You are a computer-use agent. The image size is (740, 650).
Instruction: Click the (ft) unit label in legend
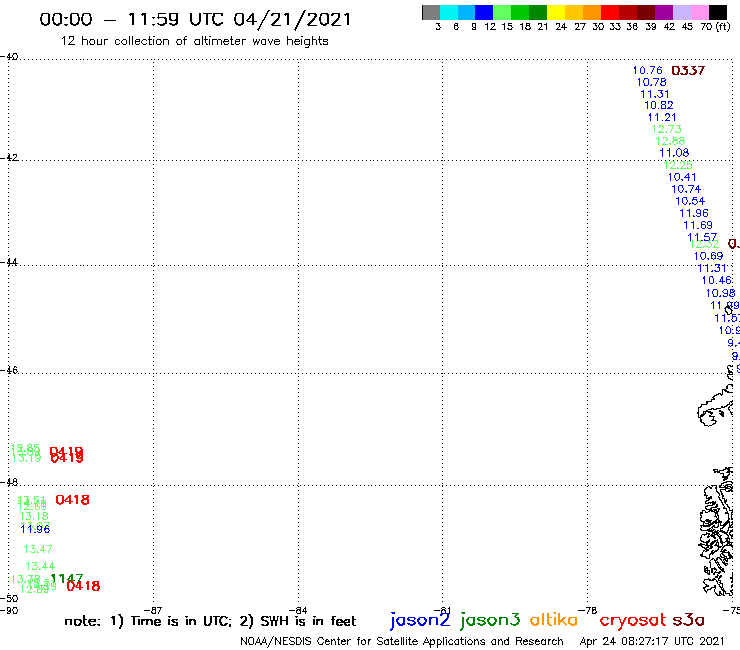(723, 26)
